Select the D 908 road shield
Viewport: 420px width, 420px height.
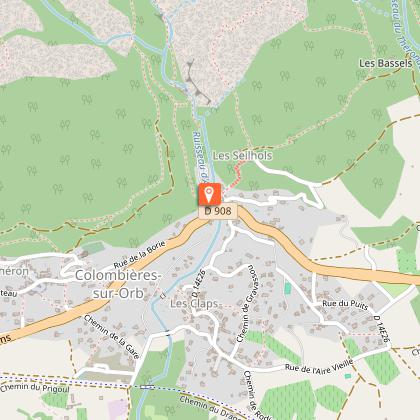tap(218, 211)
